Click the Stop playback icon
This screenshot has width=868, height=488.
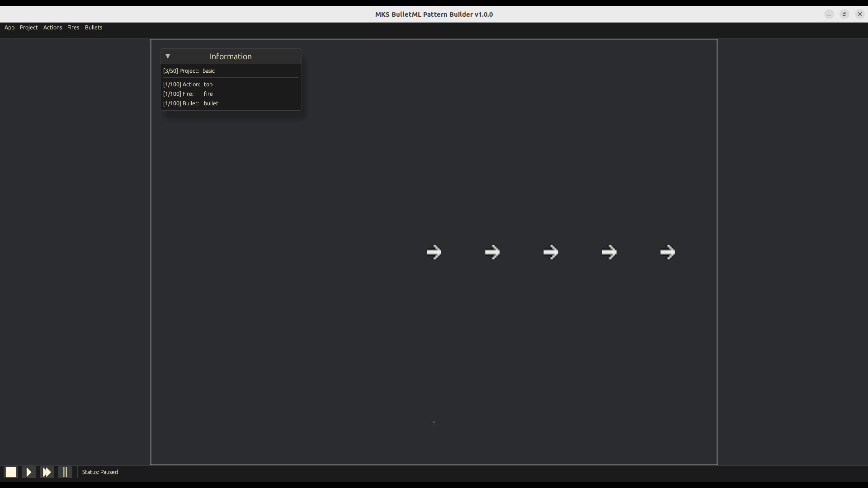click(x=10, y=472)
